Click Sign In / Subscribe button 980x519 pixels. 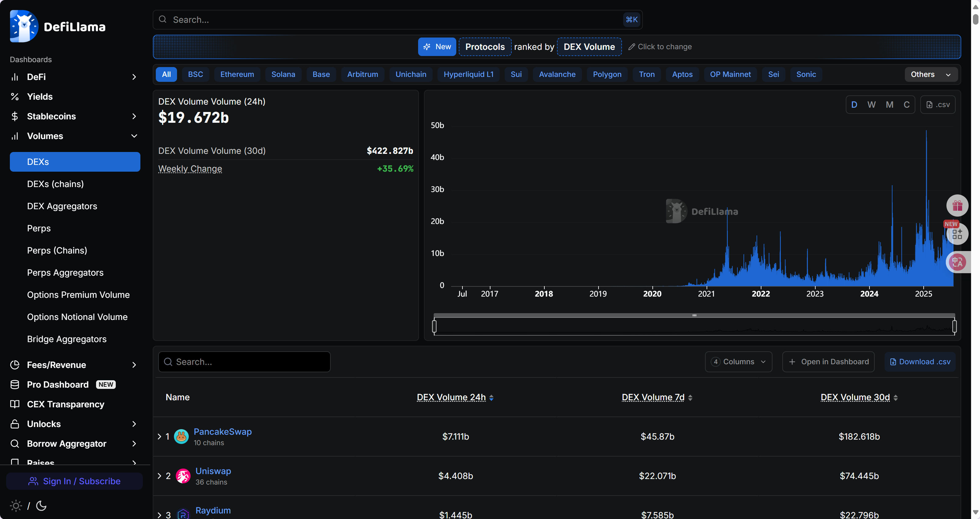coord(75,481)
